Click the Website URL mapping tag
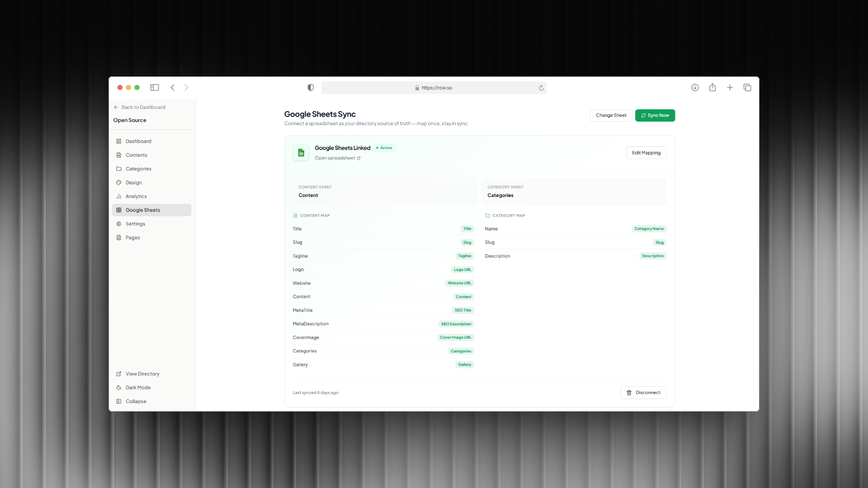 coord(459,283)
